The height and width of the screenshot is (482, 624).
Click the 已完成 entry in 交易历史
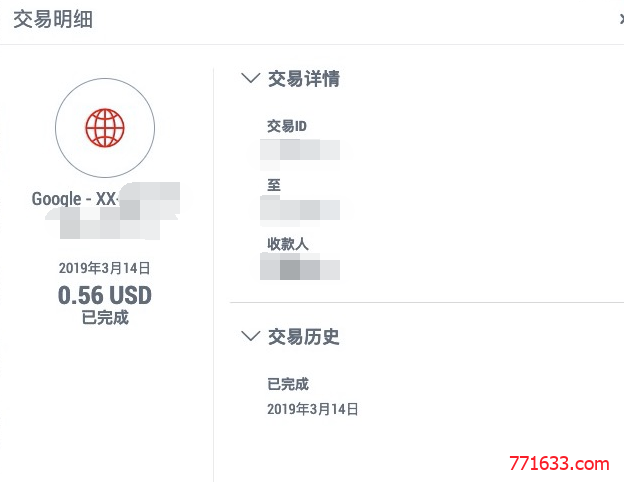288,384
